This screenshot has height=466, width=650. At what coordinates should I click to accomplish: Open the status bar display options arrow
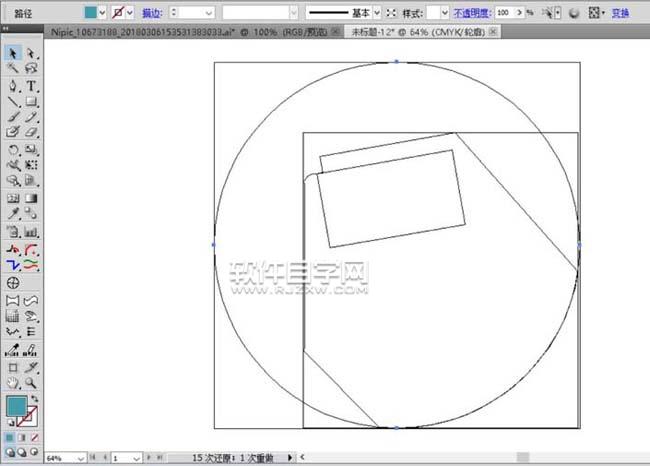click(x=289, y=458)
